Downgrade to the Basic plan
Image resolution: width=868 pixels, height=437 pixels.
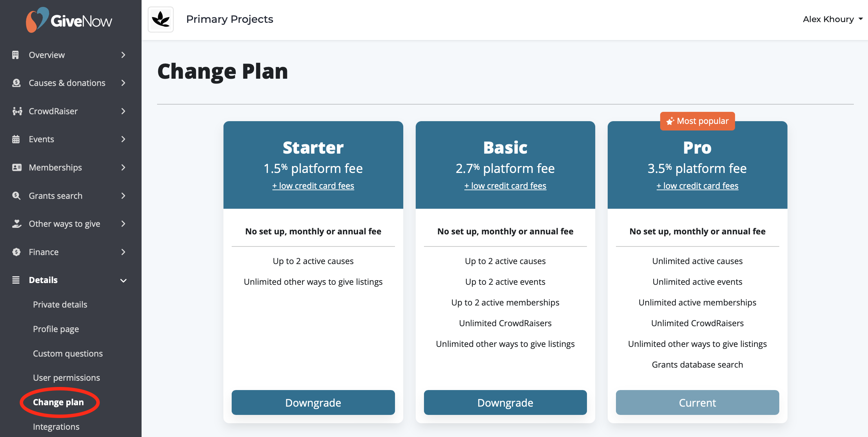(505, 402)
